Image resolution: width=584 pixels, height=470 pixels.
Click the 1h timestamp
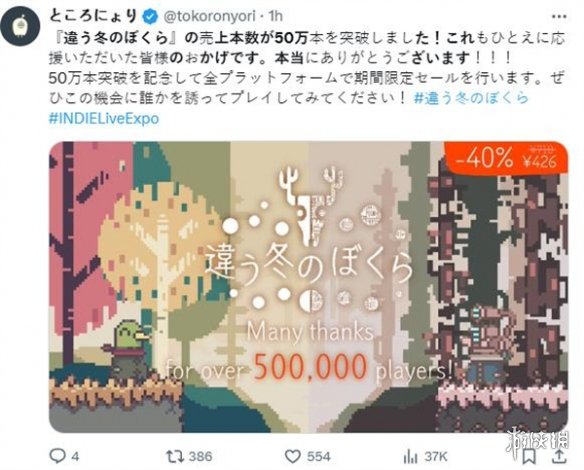click(x=275, y=16)
